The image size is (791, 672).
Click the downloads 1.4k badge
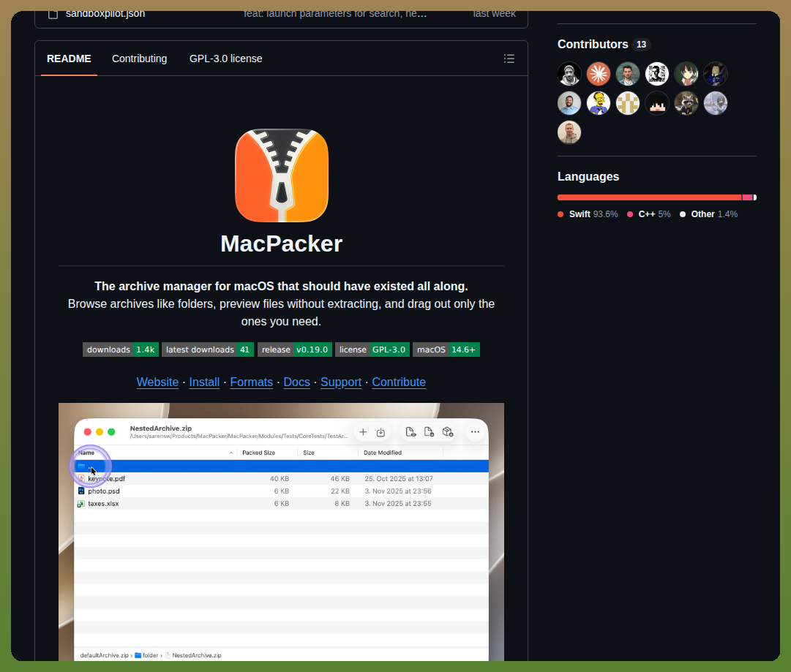coord(121,350)
